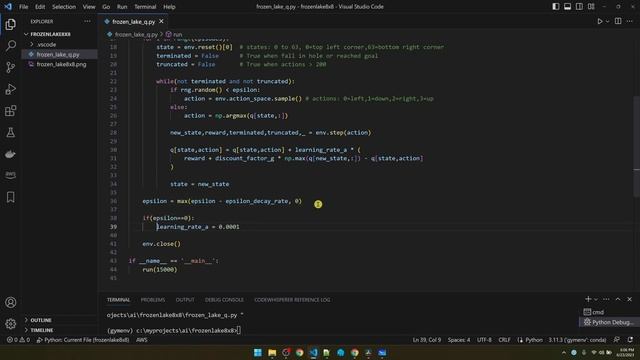Open the Selection menu
Screen dimensions: 640x360
64,7
